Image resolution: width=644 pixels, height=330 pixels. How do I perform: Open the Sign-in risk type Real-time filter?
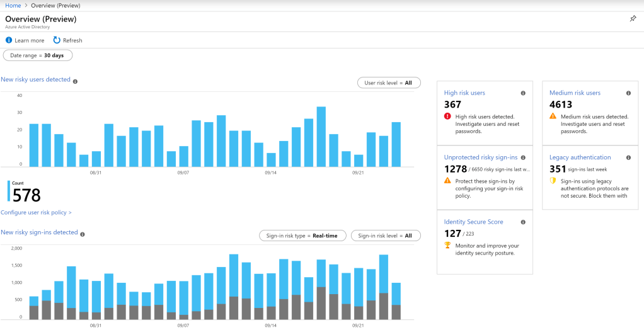[x=302, y=236]
